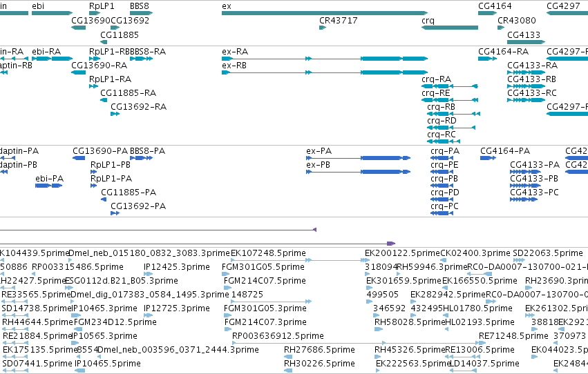Select the CG11885-RA transcript label
Screen dimensions: 588x374
pos(129,93)
